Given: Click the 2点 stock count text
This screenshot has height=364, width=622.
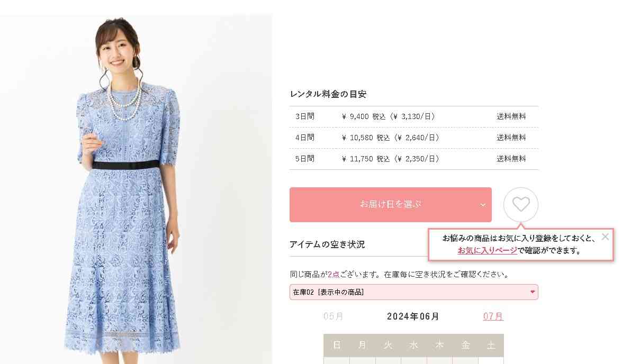Looking at the screenshot, I should [333, 275].
